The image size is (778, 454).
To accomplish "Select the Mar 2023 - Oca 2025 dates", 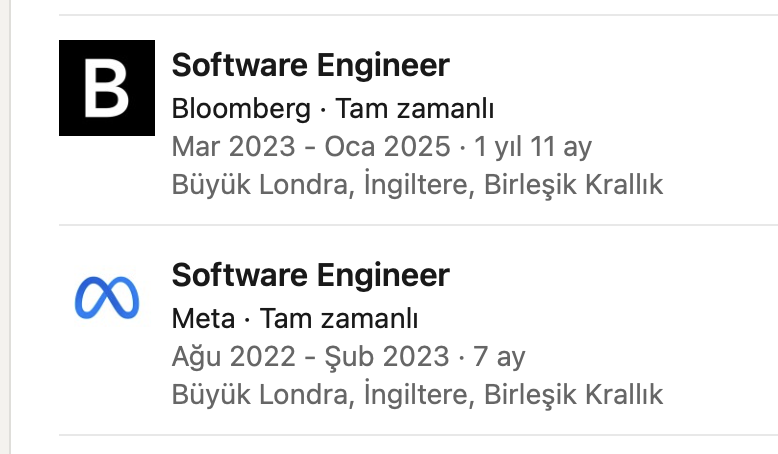I will pos(311,146).
